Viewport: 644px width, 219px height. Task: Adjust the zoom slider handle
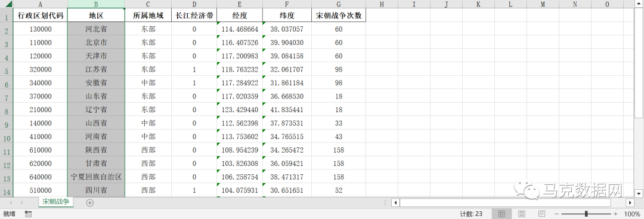tap(586, 214)
